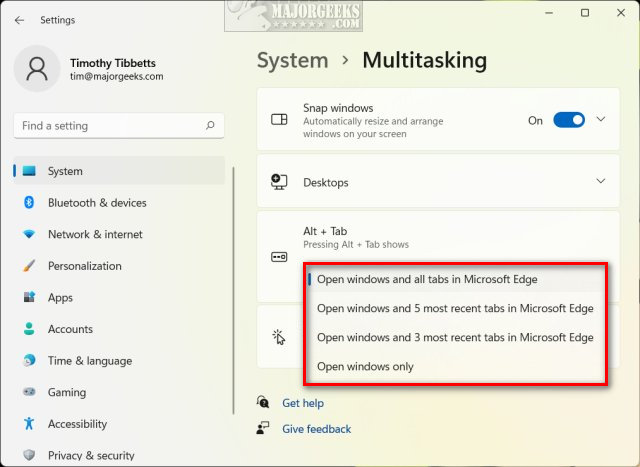Open the Apps sidebar icon

pyautogui.click(x=29, y=298)
